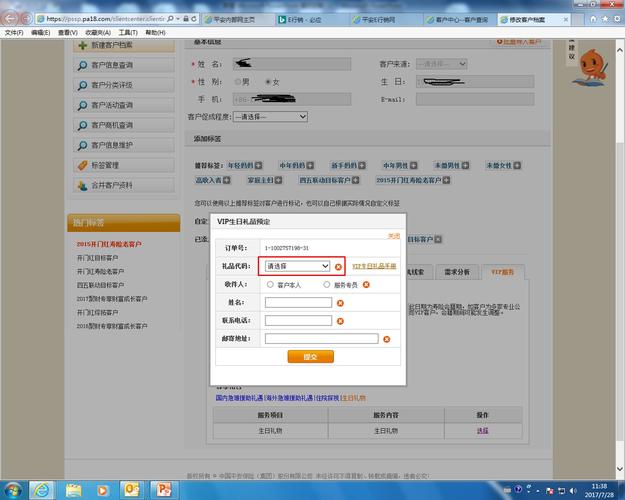This screenshot has width=625, height=500.
Task: Launch PowerPoint from the taskbar
Action: 165,489
